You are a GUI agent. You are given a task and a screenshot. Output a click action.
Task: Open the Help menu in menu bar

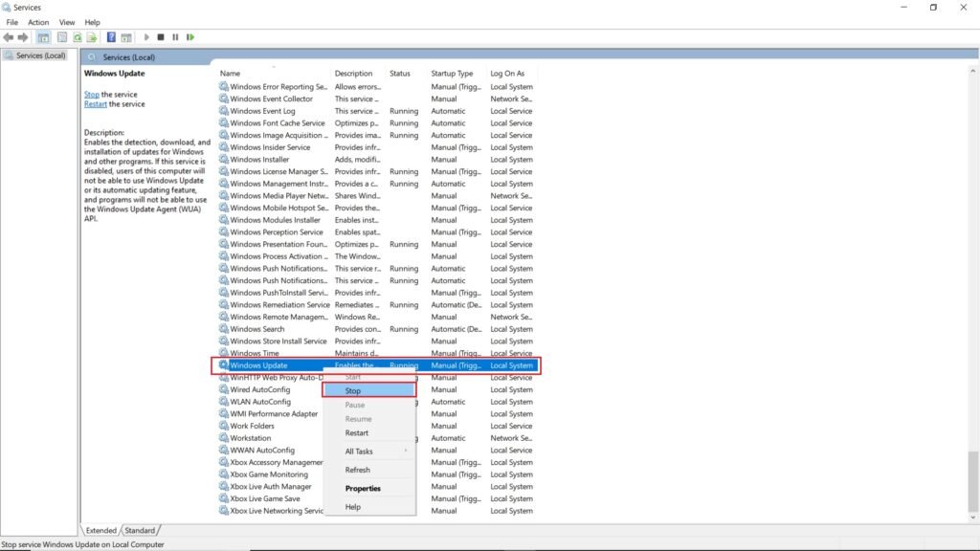pyautogui.click(x=93, y=23)
